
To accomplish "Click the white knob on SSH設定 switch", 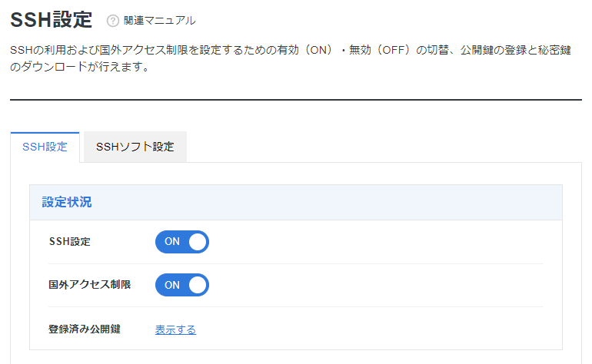I will click(x=198, y=242).
